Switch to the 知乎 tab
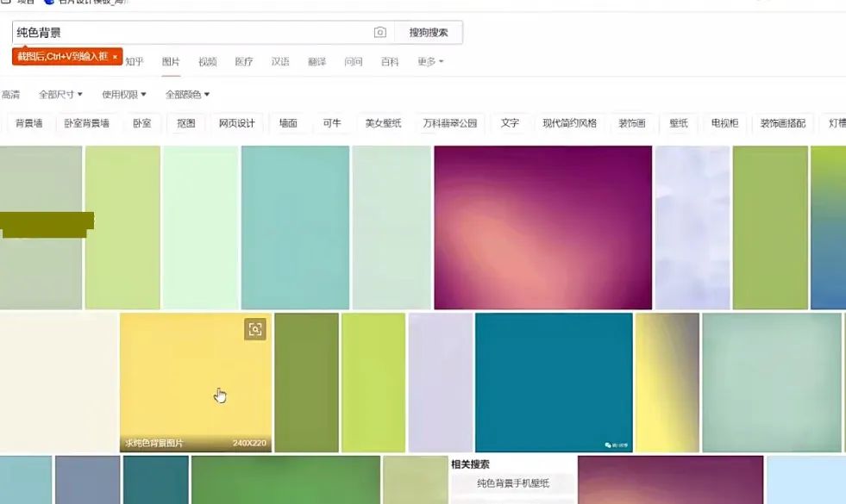The width and height of the screenshot is (846, 504). (135, 62)
